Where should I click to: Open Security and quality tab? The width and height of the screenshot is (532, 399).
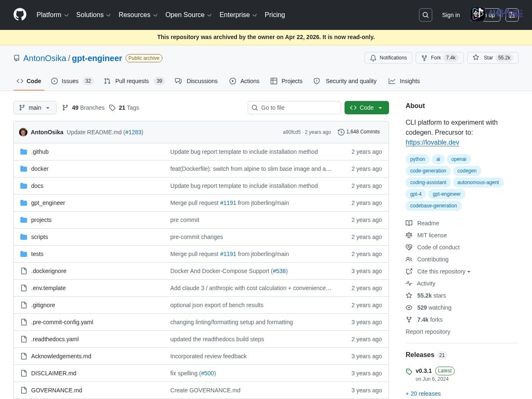(345, 81)
